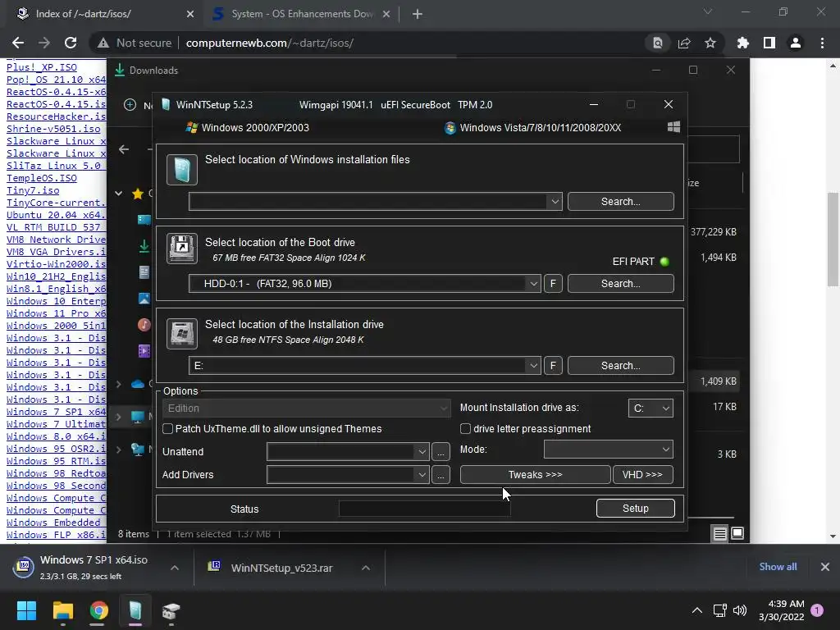Show hidden tray icons chevron
840x630 pixels.
pos(696,610)
